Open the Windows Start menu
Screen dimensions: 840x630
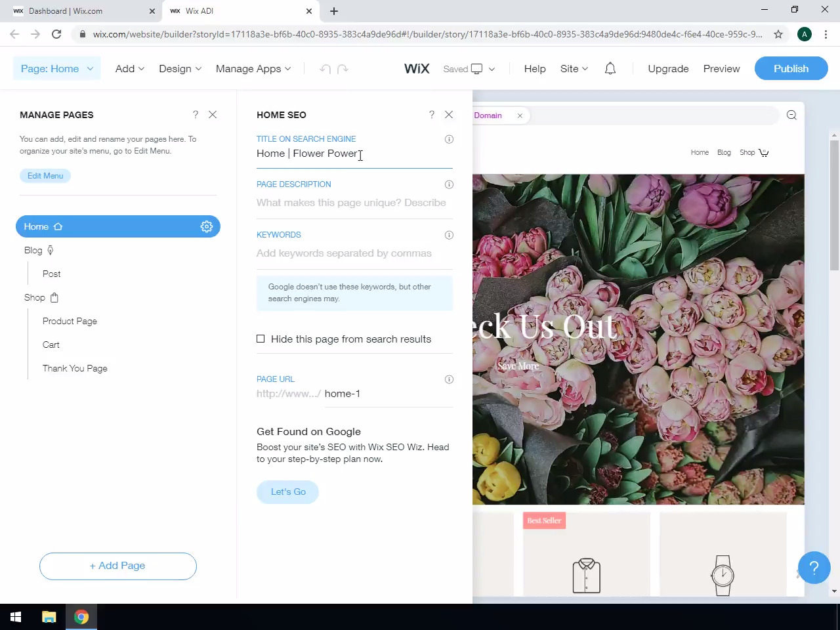point(16,617)
